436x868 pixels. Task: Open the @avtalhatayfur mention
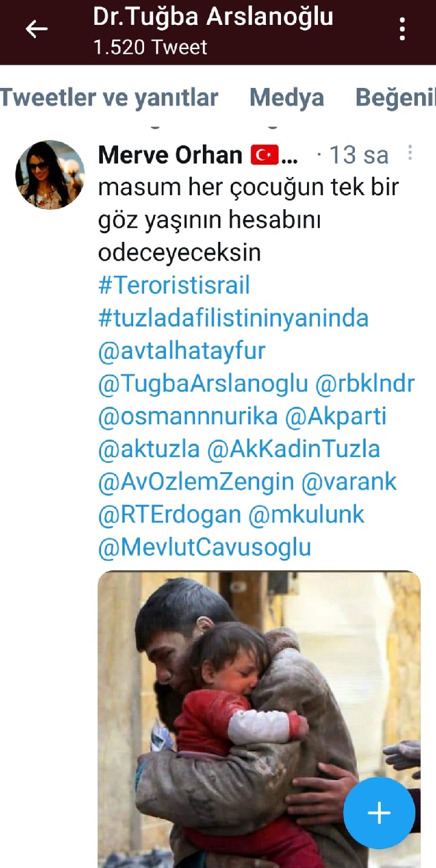[182, 351]
